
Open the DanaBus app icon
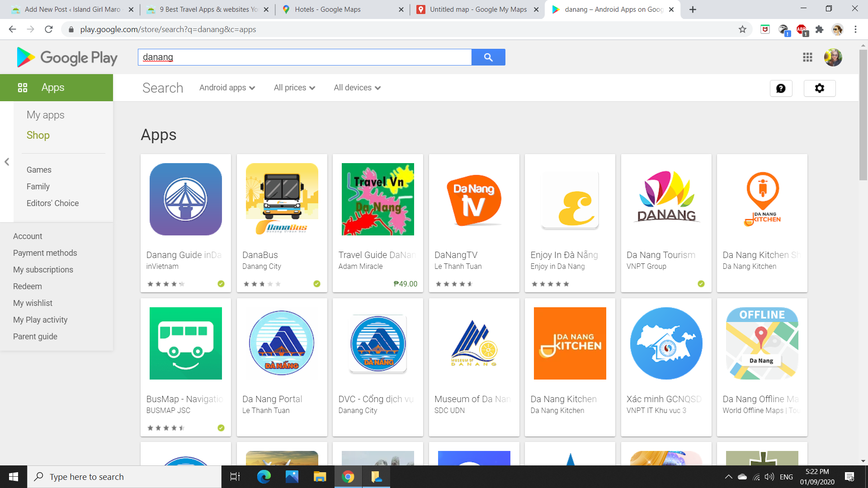click(282, 199)
